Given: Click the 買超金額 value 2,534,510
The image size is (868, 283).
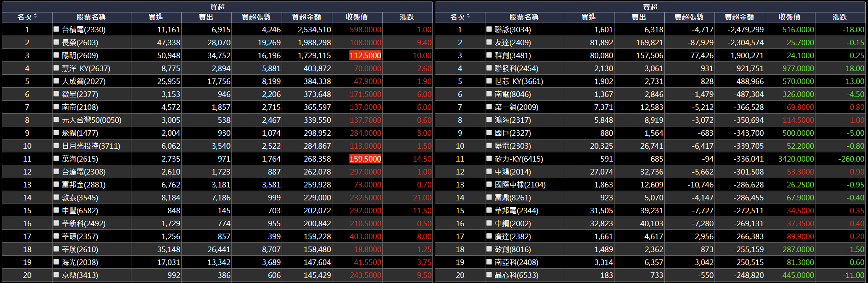Looking at the screenshot, I should 314,30.
